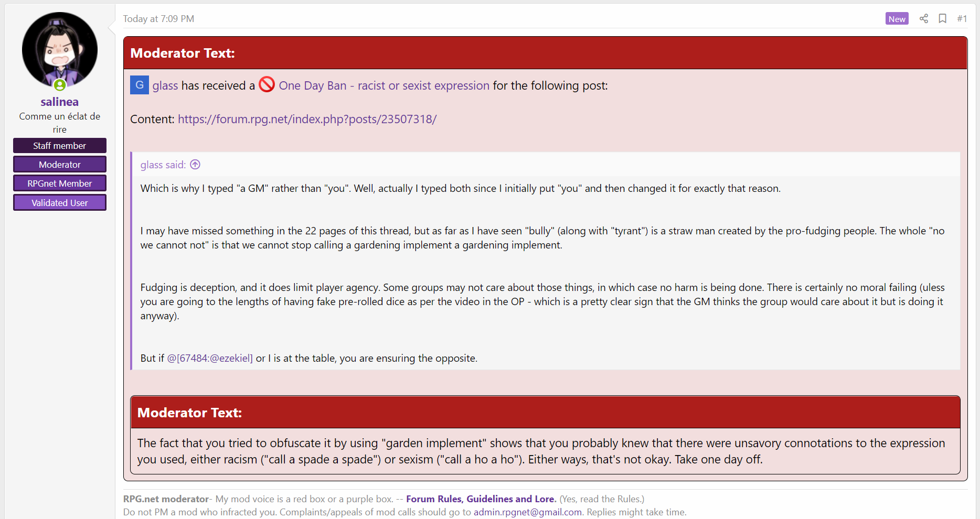Screen dimensions: 980x519
Task: Click the New post indicator label
Action: point(897,19)
